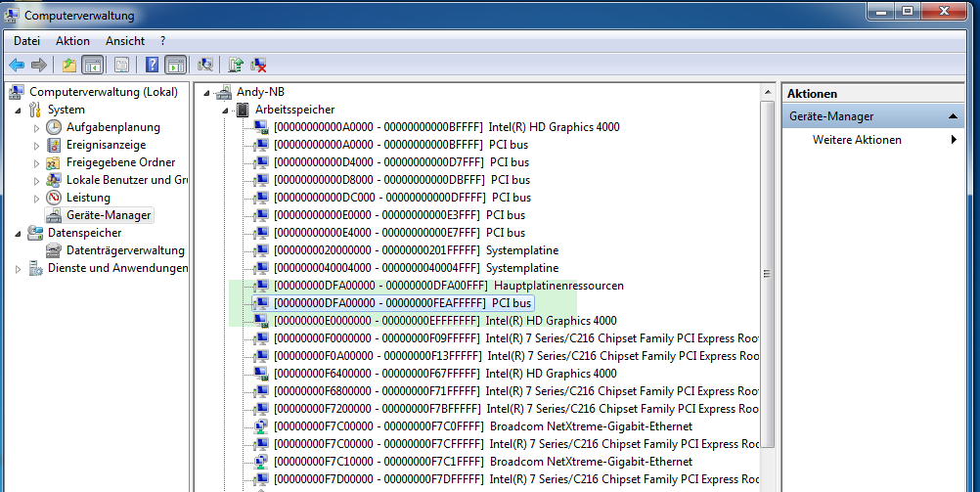This screenshot has width=980, height=492.
Task: Open the Datei menu
Action: click(x=26, y=41)
